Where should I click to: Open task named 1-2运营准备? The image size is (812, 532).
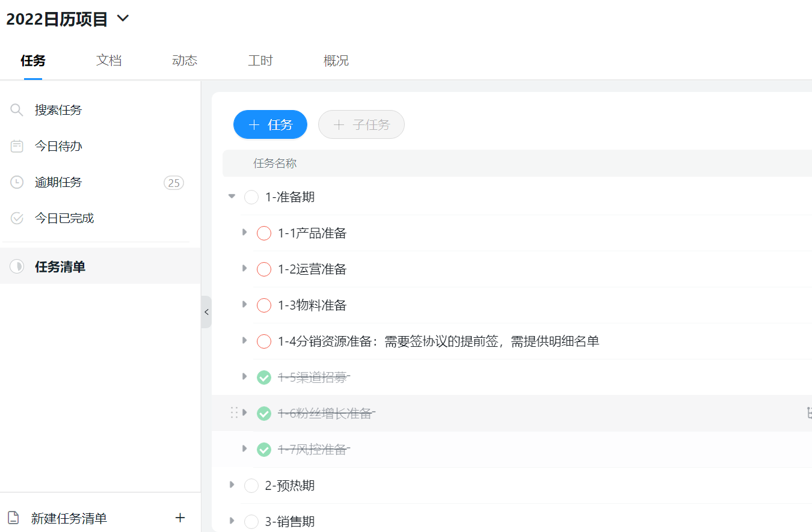click(312, 269)
